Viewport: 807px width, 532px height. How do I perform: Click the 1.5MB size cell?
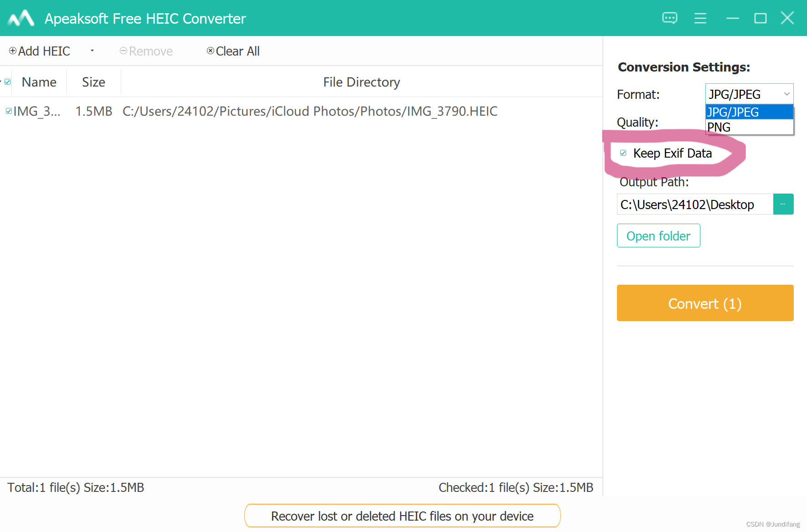[x=94, y=111]
